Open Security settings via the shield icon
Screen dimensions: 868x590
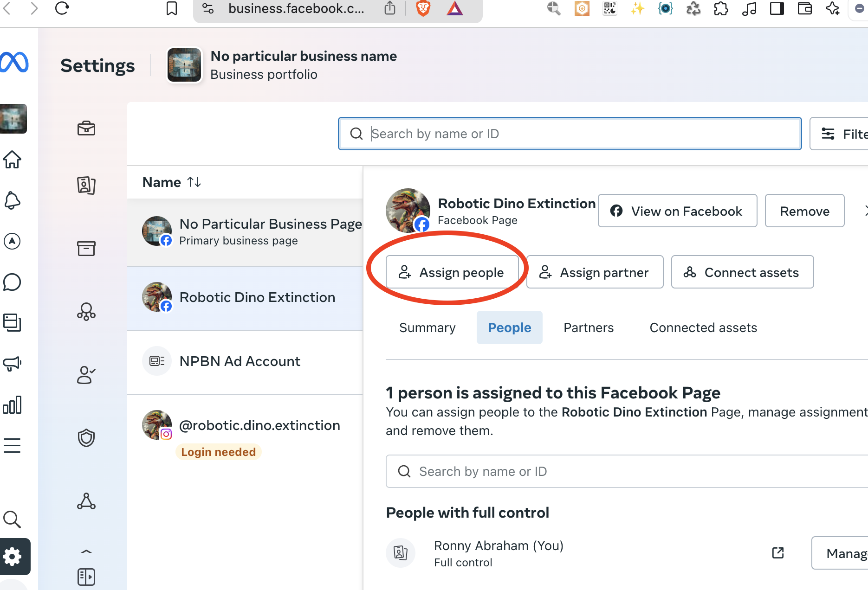[x=86, y=438]
